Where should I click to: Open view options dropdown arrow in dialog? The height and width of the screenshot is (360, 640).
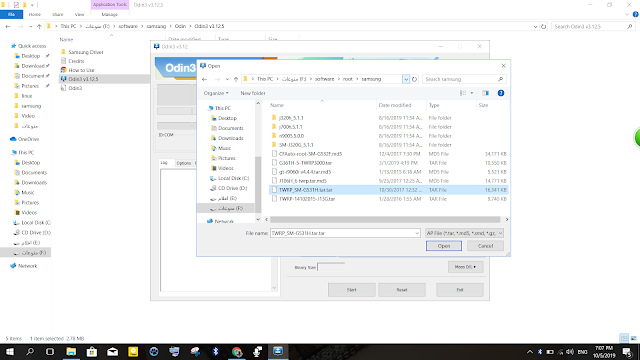472,93
